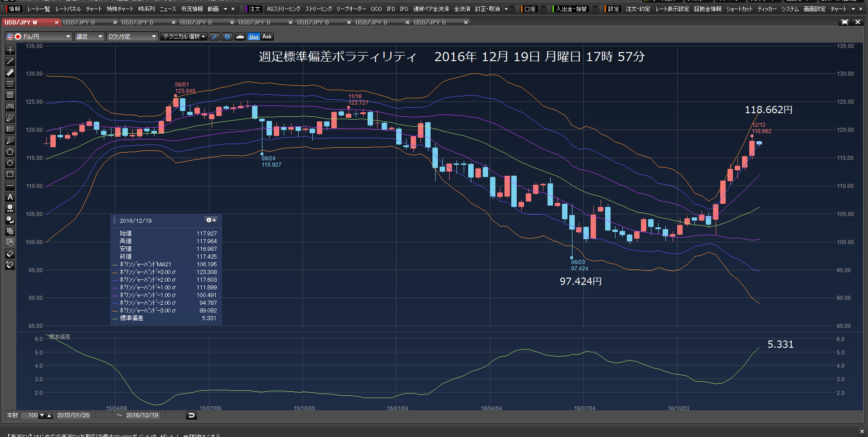Click the OCO order button
Viewport: 868px width, 437px height.
376,9
